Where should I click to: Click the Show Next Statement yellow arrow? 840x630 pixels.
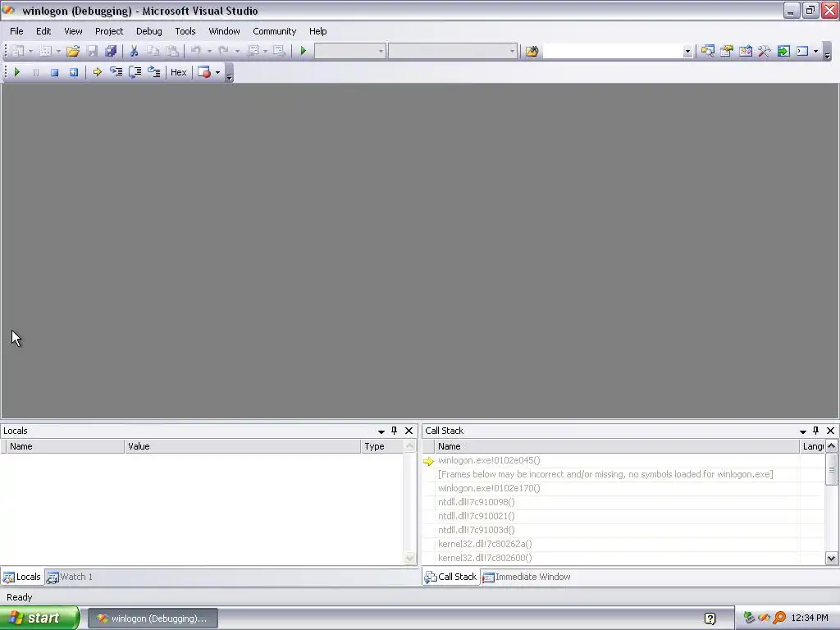[x=97, y=72]
